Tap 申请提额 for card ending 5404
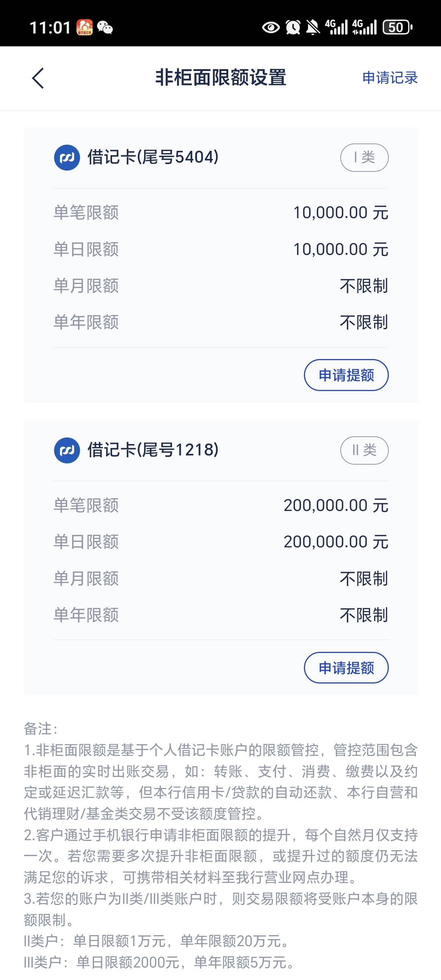This screenshot has height=980, width=441. [x=346, y=375]
